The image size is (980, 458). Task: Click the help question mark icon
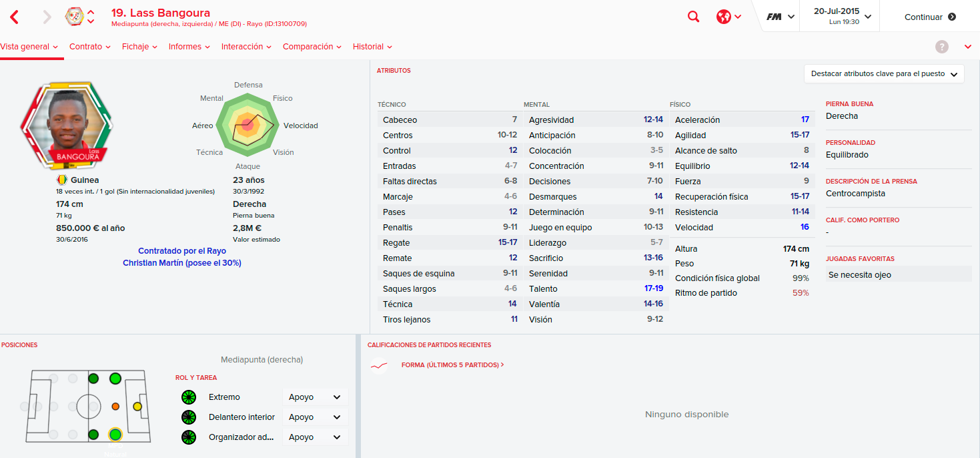pyautogui.click(x=941, y=47)
